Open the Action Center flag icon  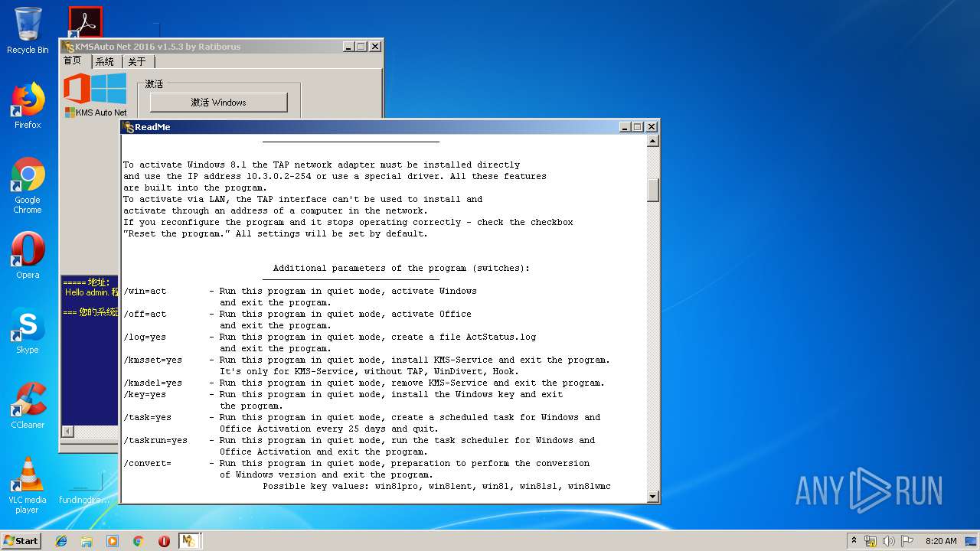point(907,541)
